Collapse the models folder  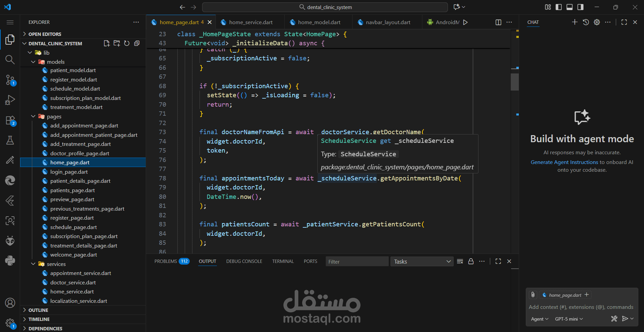click(83, 62)
